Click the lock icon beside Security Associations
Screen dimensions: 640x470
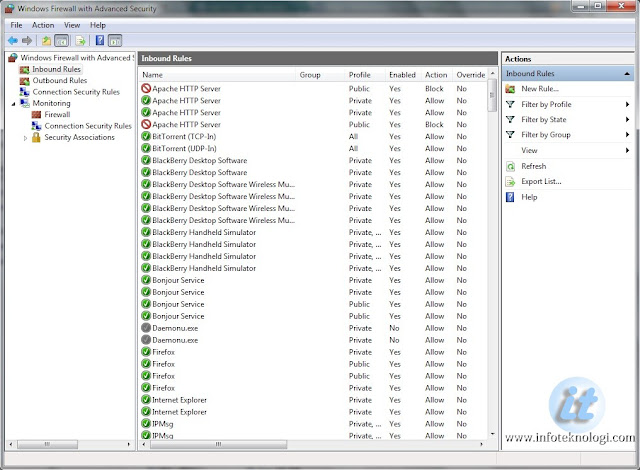(x=36, y=137)
